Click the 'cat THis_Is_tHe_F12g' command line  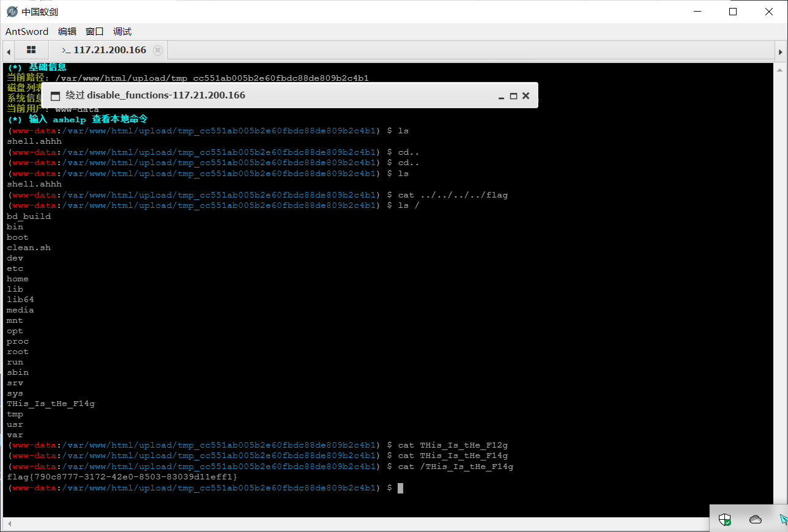pos(258,445)
